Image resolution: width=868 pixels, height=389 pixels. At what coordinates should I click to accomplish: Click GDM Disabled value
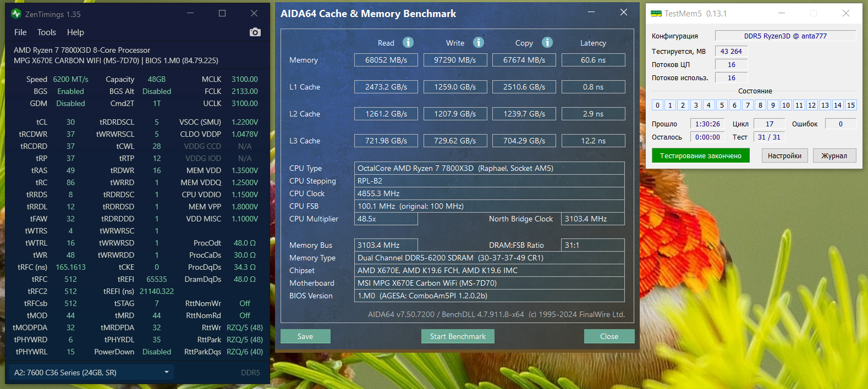70,103
